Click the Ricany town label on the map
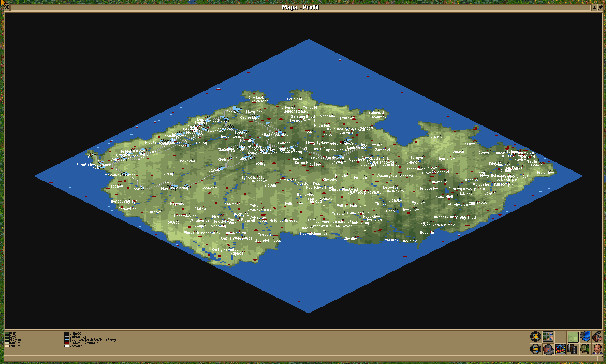 (x=259, y=164)
